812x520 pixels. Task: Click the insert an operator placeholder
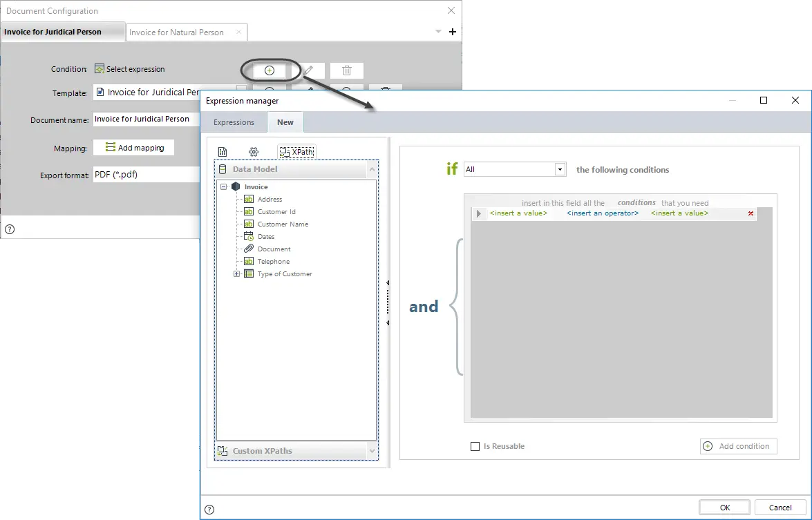pyautogui.click(x=603, y=213)
